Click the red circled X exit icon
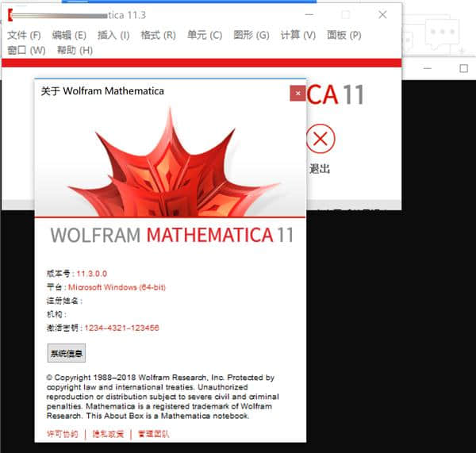Screen dimensions: 476x453 tap(321, 139)
